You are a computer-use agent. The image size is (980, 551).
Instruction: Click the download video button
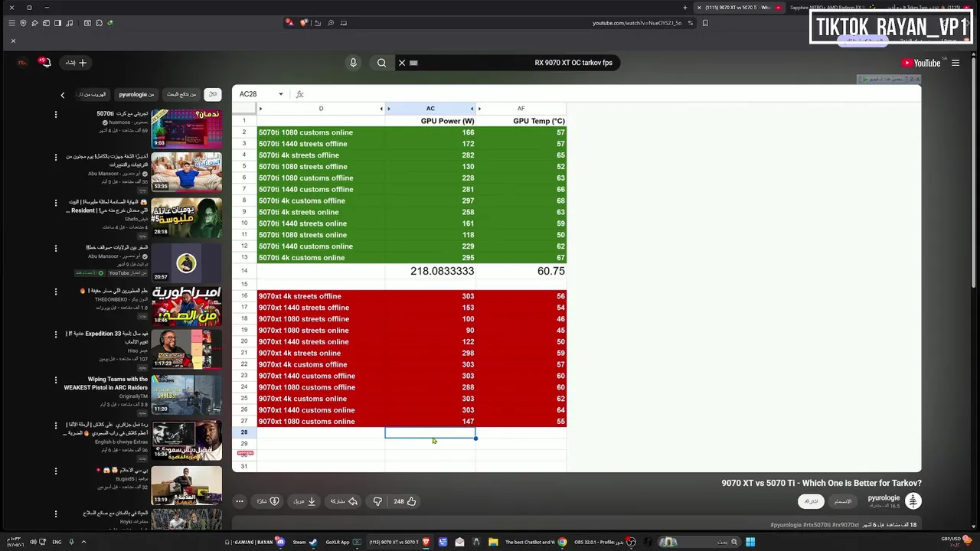305,501
